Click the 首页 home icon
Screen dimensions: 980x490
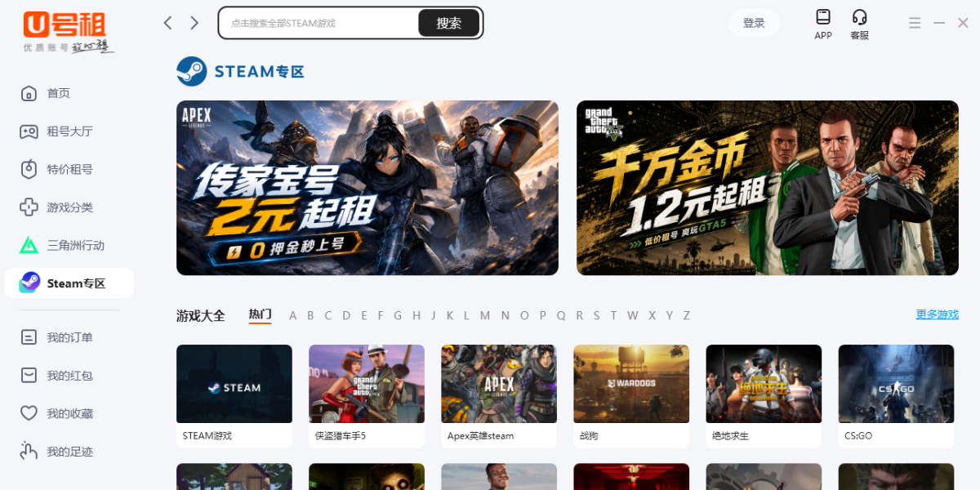click(x=29, y=93)
